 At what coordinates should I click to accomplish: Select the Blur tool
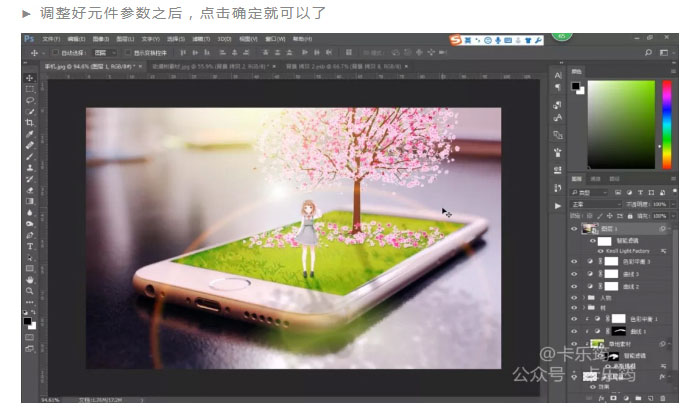tap(29, 213)
